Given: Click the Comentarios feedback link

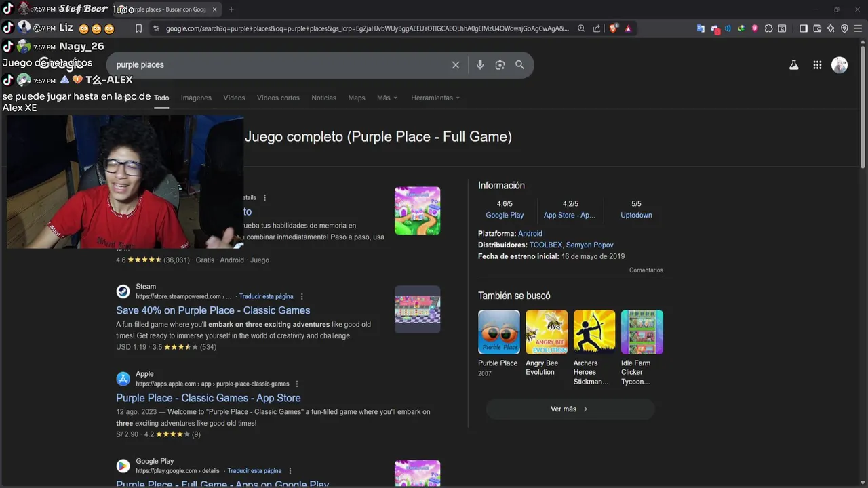Looking at the screenshot, I should tap(646, 270).
